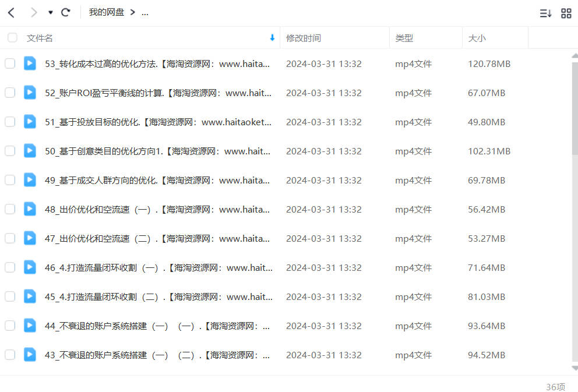Click video icon of file 48_出价优化
This screenshot has width=578, height=392.
point(30,209)
